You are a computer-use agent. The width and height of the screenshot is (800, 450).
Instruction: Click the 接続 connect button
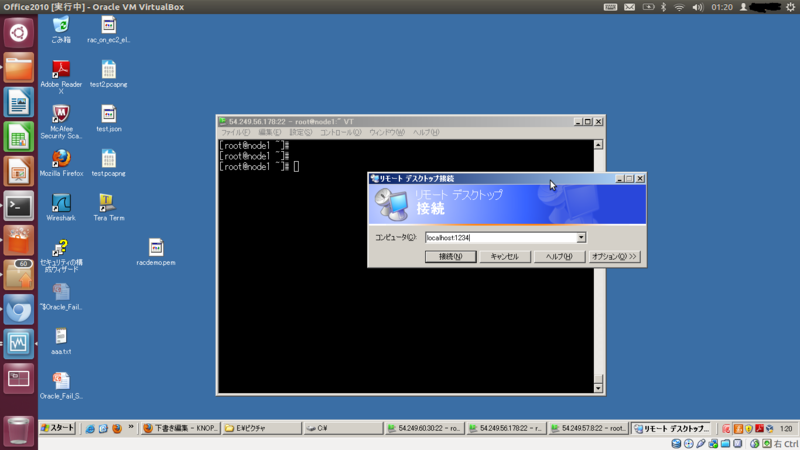451,257
